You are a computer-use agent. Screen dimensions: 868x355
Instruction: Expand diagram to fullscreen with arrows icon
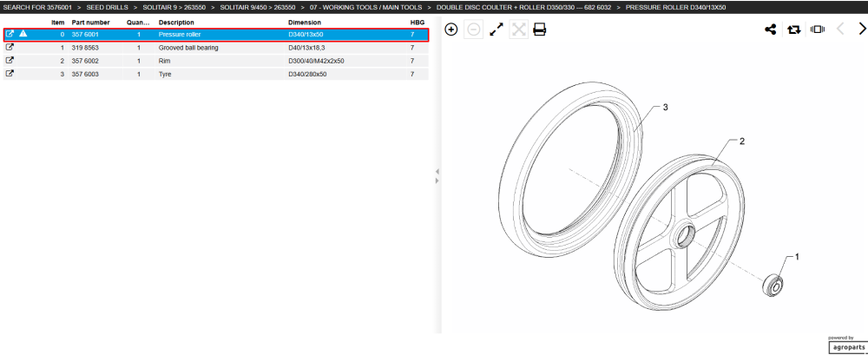pyautogui.click(x=496, y=30)
